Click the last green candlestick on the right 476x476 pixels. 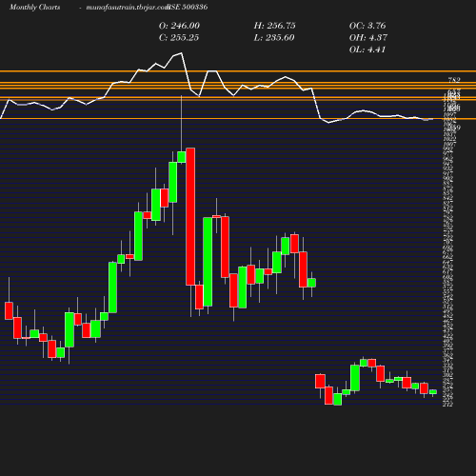(x=433, y=392)
